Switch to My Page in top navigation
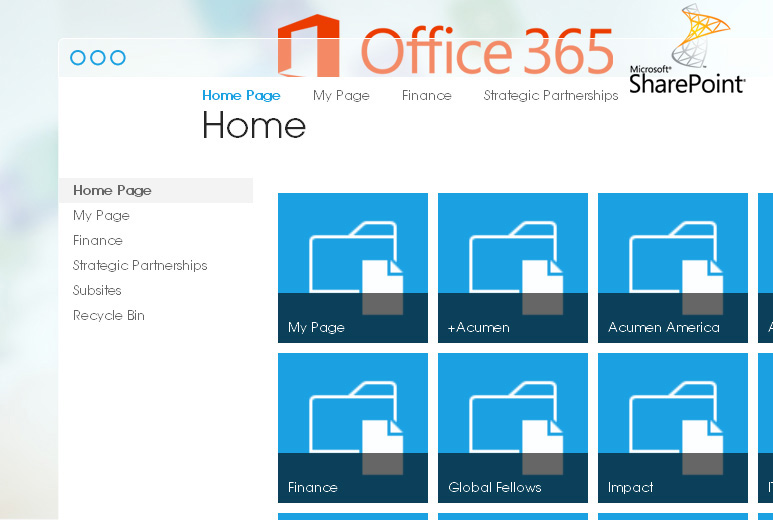The width and height of the screenshot is (773, 520). pyautogui.click(x=341, y=96)
